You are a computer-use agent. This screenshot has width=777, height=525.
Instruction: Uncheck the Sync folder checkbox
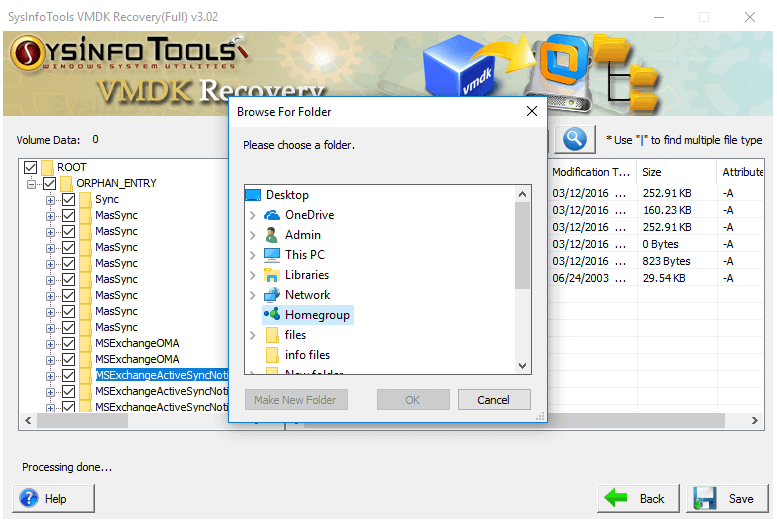pyautogui.click(x=68, y=199)
